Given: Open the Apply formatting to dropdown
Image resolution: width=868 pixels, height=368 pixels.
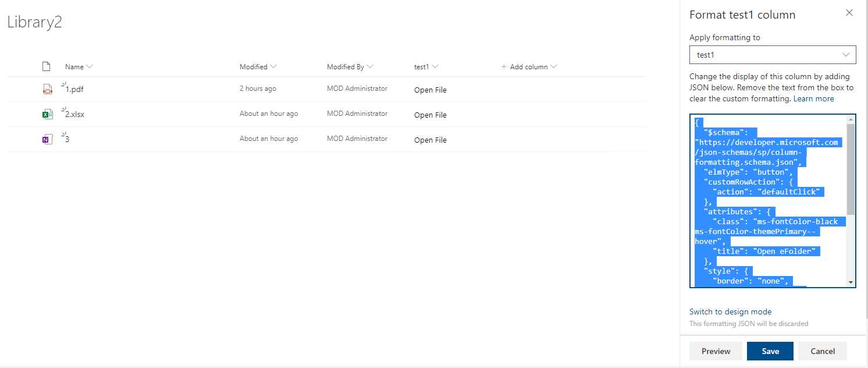Looking at the screenshot, I should [x=773, y=55].
